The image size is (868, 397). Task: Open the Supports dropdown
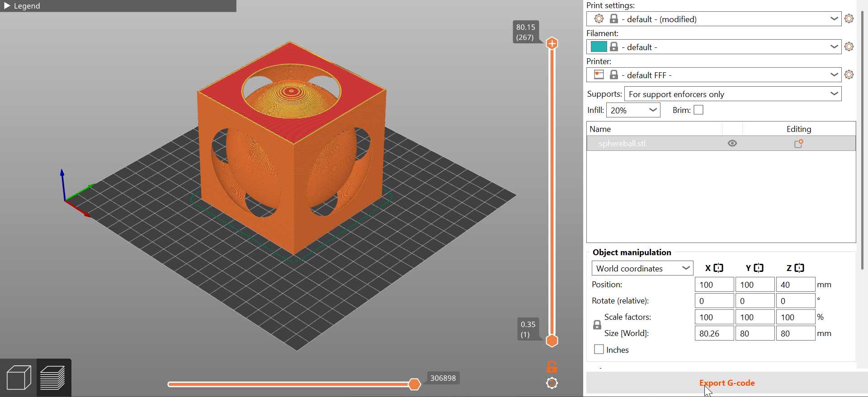[732, 94]
